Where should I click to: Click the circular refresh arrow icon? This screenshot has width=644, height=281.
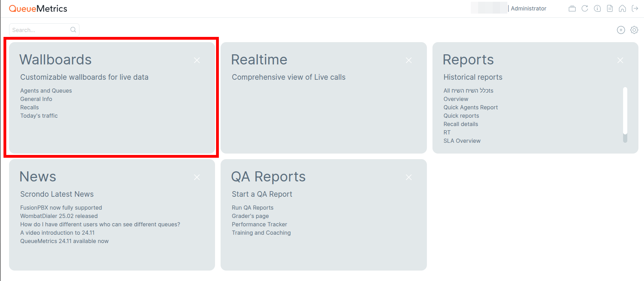pos(585,9)
